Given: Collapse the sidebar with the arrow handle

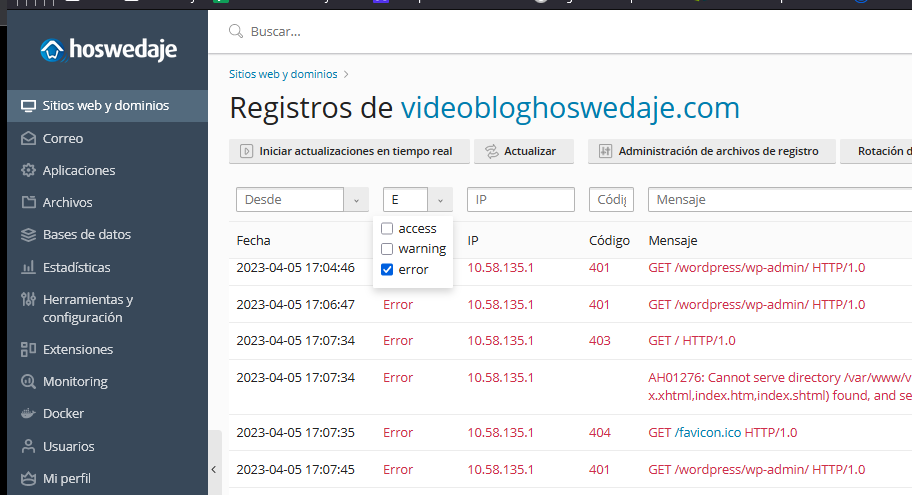Looking at the screenshot, I should pos(213,469).
